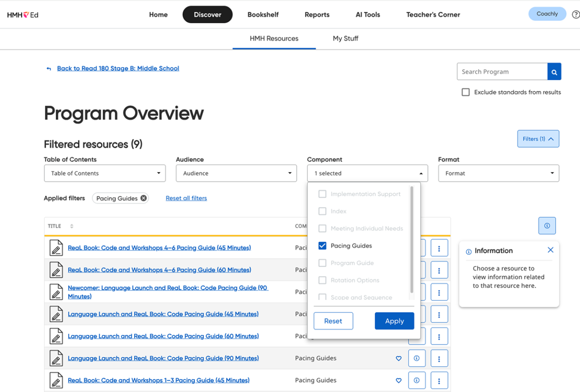Open Newcomer Language Launch 90 Minutes pacing guide
This screenshot has width=580, height=392.
coord(168,292)
